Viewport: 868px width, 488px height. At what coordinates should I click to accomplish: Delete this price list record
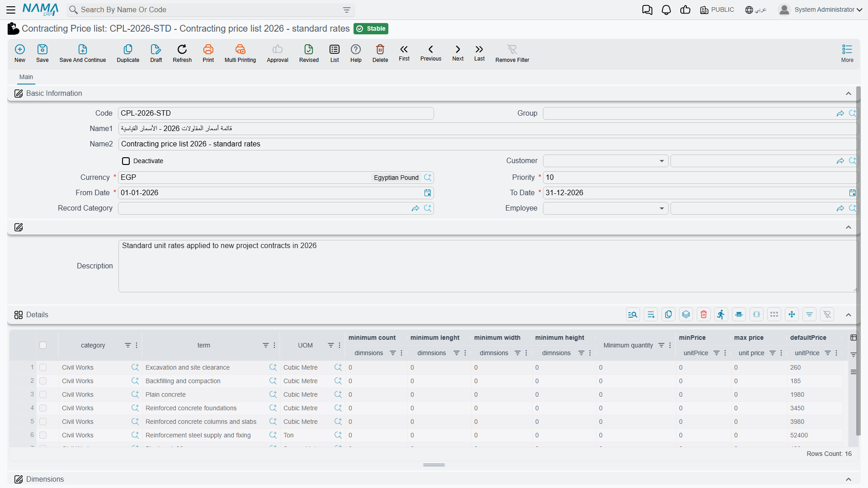pyautogui.click(x=380, y=53)
